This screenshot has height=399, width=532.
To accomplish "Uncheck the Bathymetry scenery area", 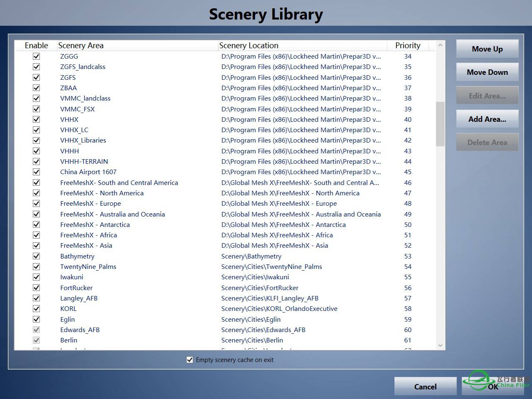I will pyautogui.click(x=37, y=256).
